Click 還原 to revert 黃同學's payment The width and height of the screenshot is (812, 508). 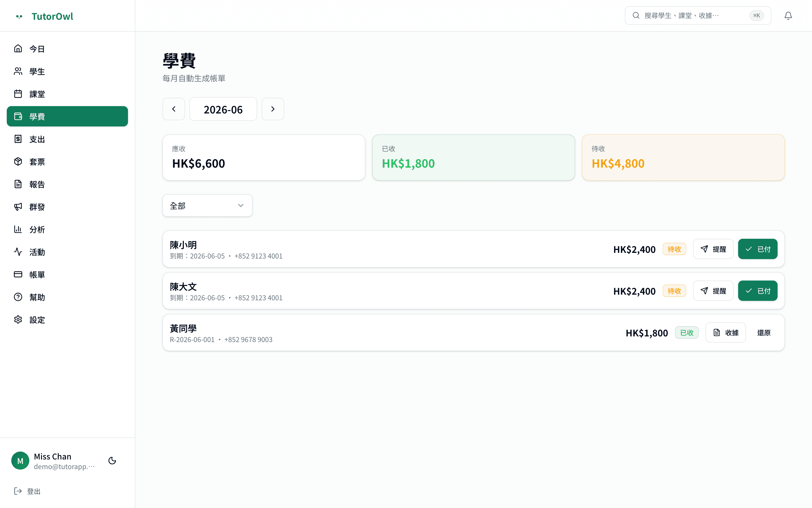point(764,333)
